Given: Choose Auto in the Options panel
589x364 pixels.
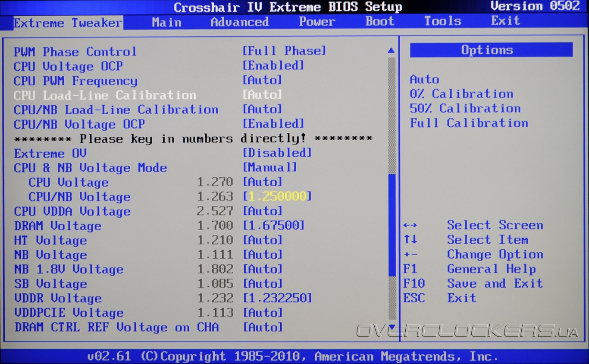Looking at the screenshot, I should pyautogui.click(x=424, y=79).
